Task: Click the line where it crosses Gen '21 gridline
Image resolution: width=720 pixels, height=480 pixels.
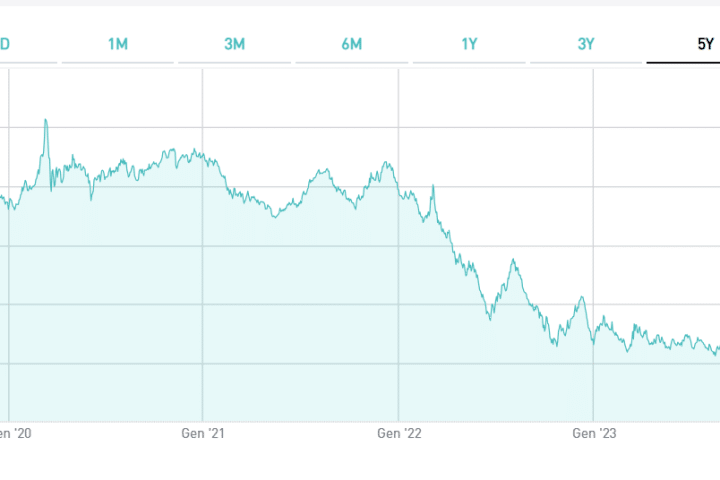Action: pos(203,156)
